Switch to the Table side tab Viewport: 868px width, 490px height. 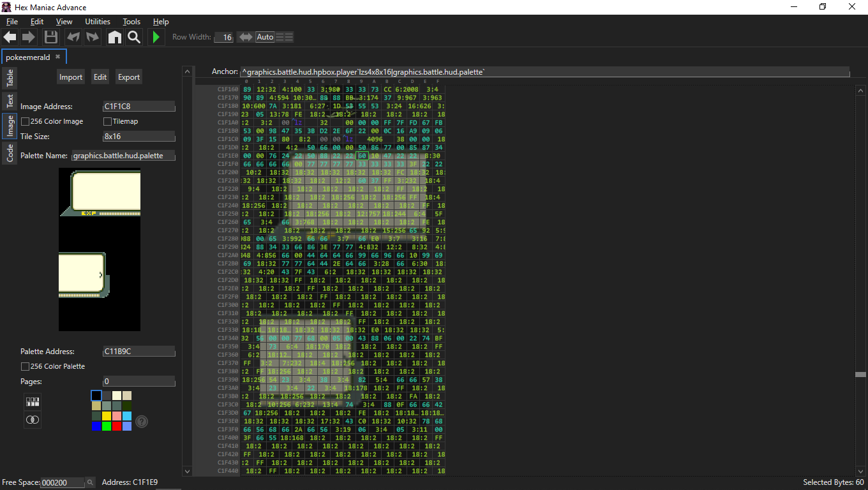click(10, 78)
